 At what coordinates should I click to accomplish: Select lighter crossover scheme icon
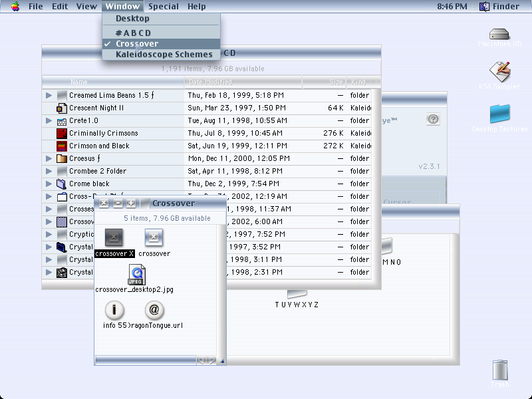click(x=154, y=237)
